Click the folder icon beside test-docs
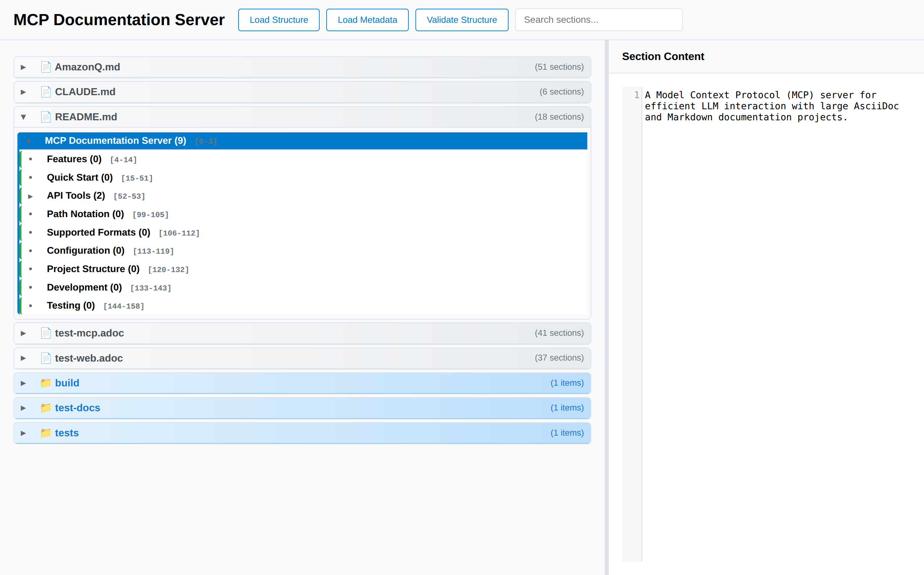Image resolution: width=924 pixels, height=575 pixels. [x=46, y=408]
